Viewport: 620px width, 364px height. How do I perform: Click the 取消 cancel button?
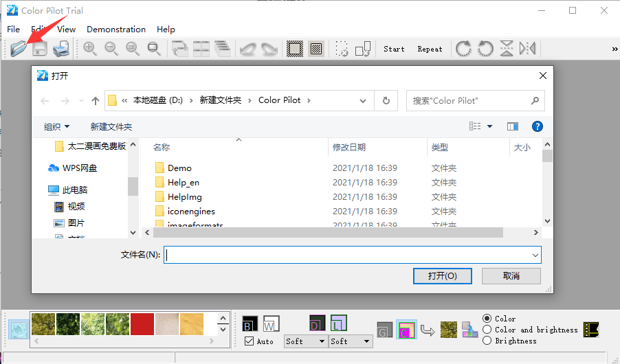(511, 276)
